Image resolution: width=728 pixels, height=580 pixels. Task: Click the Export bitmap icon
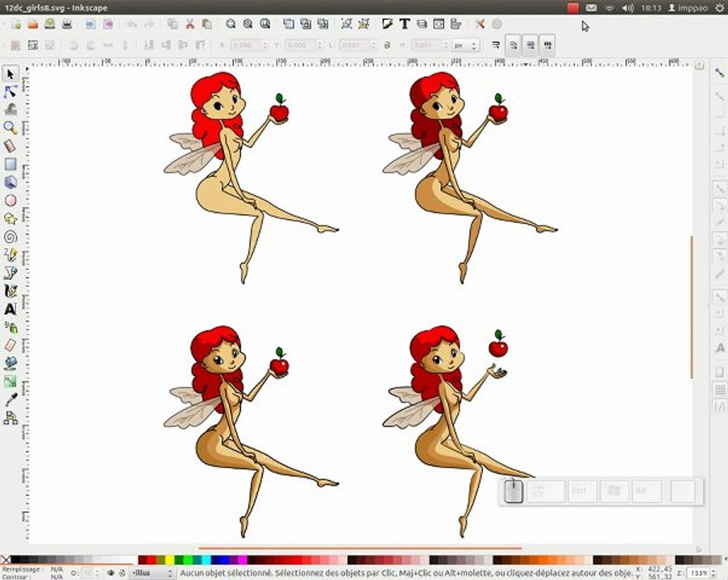click(108, 24)
